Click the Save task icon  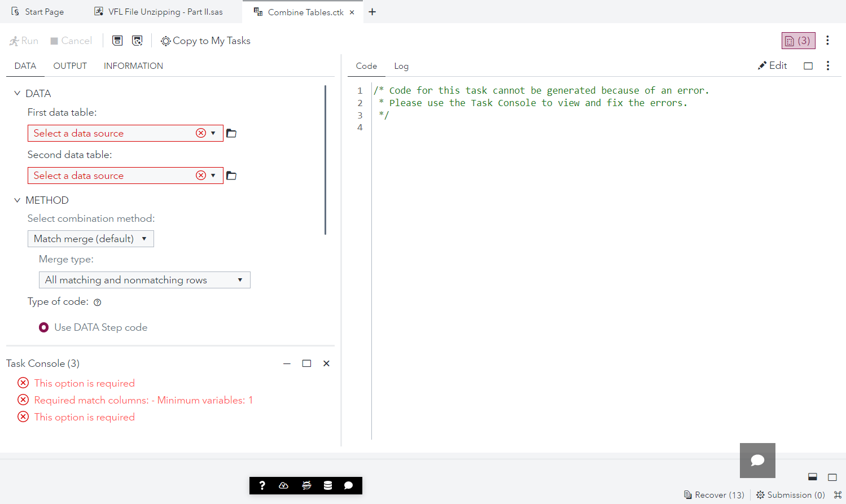point(117,40)
